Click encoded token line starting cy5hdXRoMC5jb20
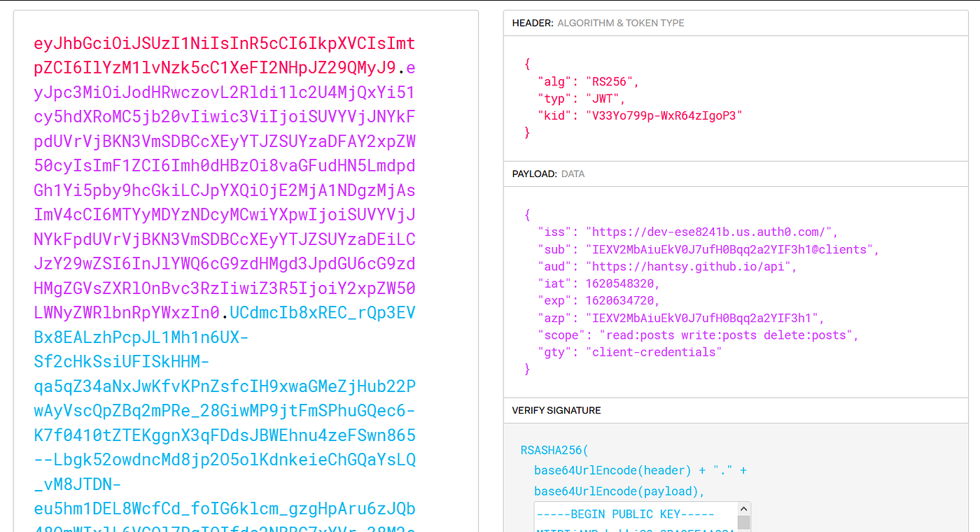 [x=225, y=117]
